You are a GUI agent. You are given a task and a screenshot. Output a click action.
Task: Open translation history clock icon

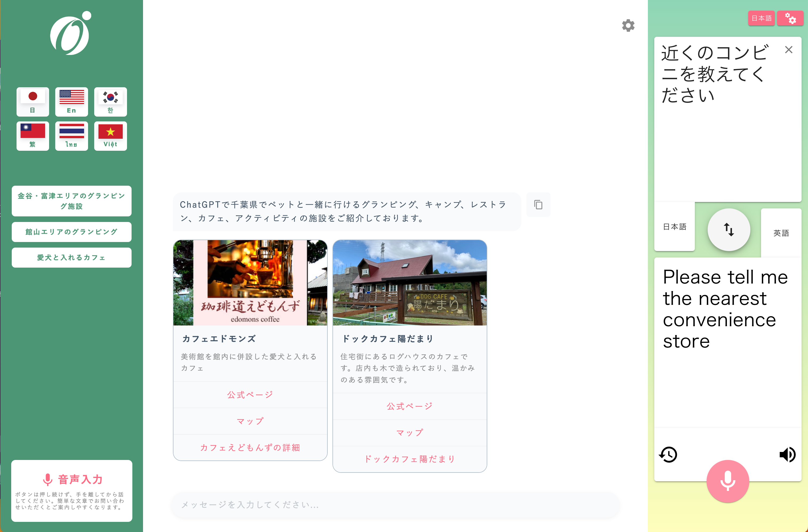click(x=668, y=455)
